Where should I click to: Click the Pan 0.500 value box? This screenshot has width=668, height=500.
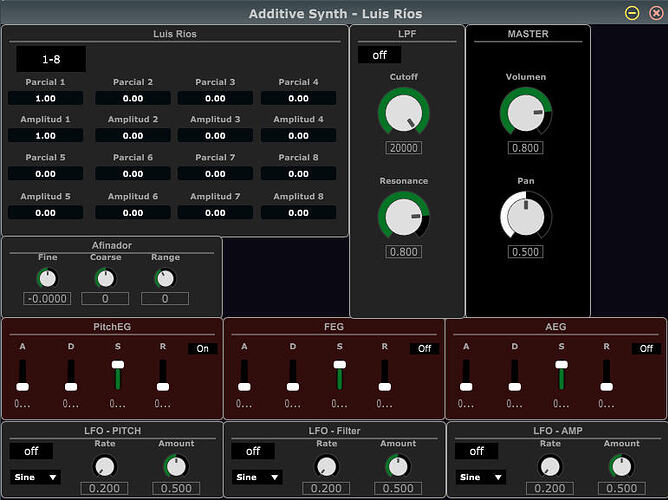(x=525, y=252)
